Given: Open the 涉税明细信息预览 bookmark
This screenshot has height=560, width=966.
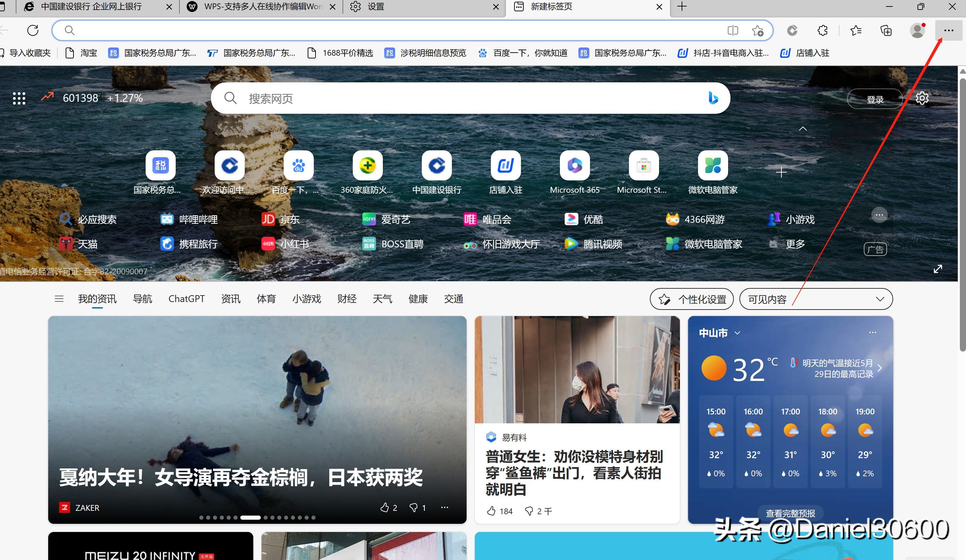Looking at the screenshot, I should click(426, 53).
